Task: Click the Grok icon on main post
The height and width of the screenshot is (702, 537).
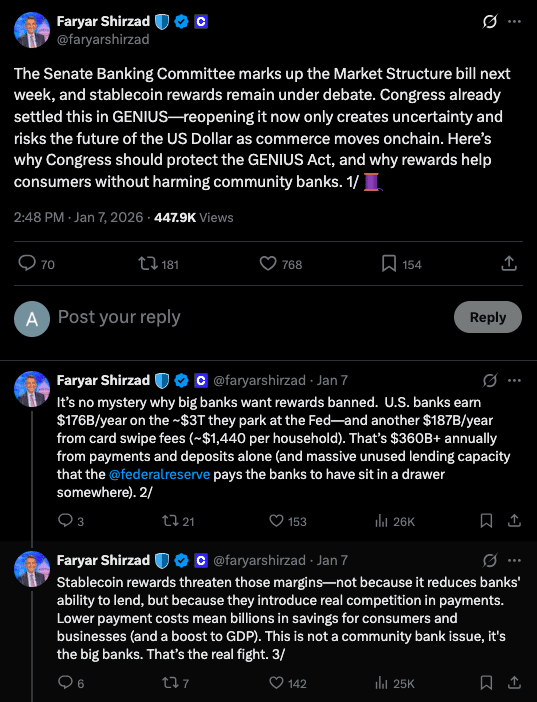Action: coord(490,21)
